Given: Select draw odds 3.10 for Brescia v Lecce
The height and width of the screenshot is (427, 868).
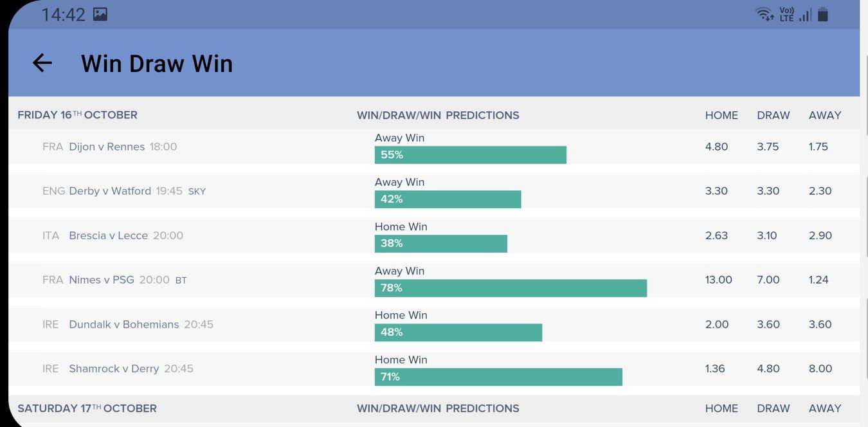Looking at the screenshot, I should point(767,235).
